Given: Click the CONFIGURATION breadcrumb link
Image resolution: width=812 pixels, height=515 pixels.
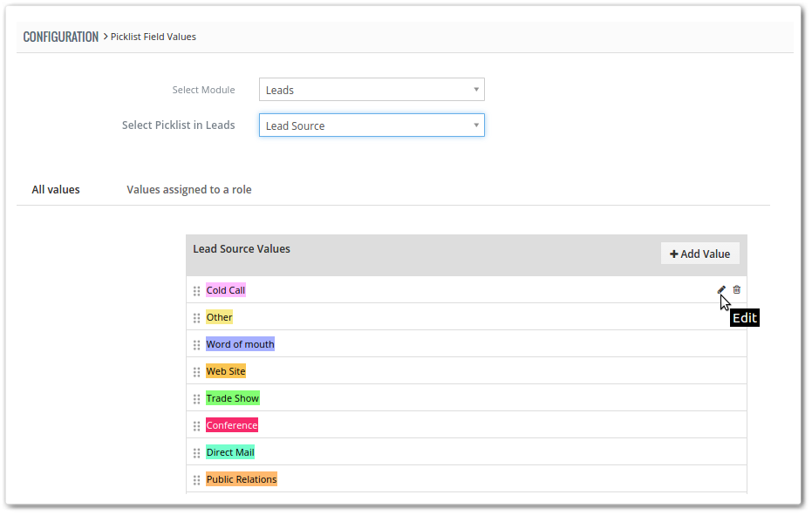Looking at the screenshot, I should tap(60, 37).
